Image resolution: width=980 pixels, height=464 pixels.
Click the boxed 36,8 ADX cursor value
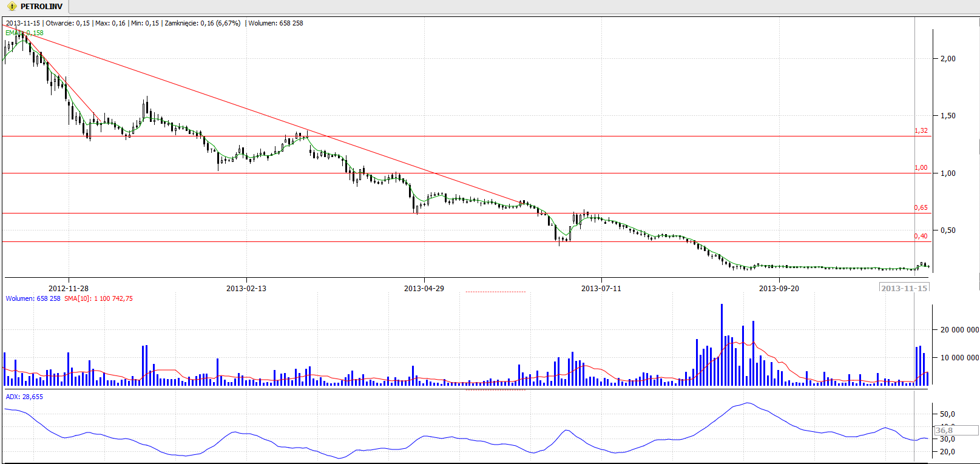click(956, 431)
